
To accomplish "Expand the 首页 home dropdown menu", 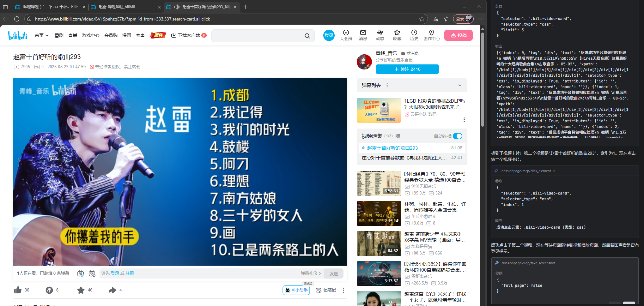I will pyautogui.click(x=41, y=35).
